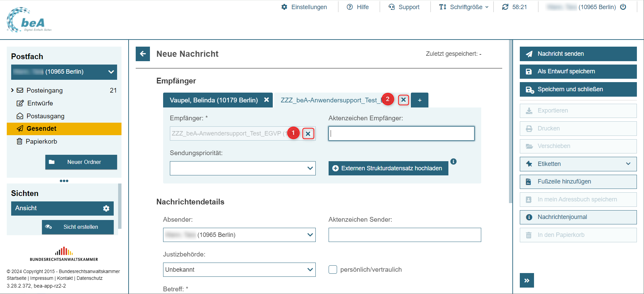This screenshot has height=294, width=644.
Task: Open the Einstellungen menu
Action: (x=304, y=7)
